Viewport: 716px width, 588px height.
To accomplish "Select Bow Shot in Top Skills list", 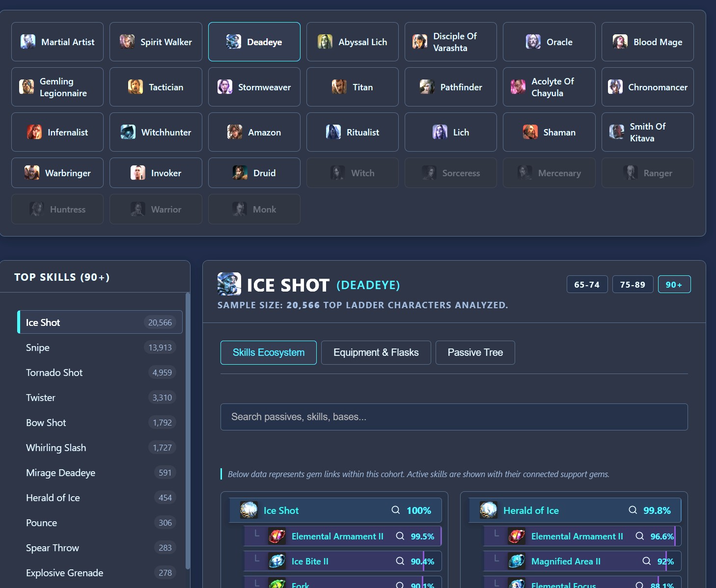I will 100,423.
